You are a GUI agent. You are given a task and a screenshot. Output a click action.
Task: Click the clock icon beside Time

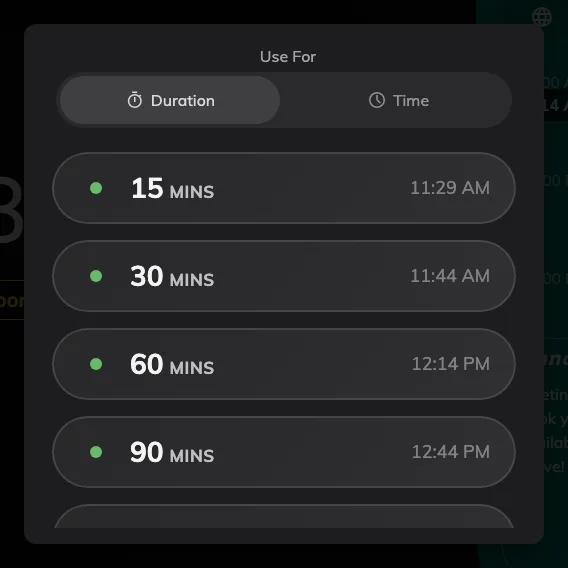tap(377, 100)
